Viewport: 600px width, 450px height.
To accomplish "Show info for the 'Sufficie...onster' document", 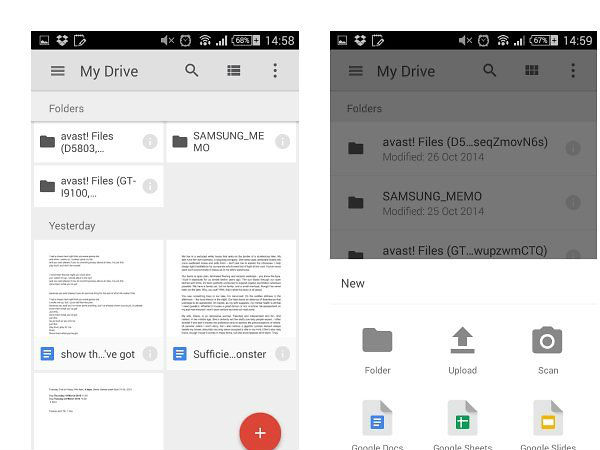I will (x=282, y=353).
